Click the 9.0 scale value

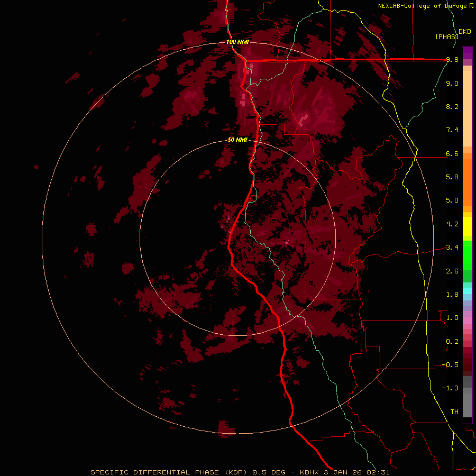click(452, 83)
